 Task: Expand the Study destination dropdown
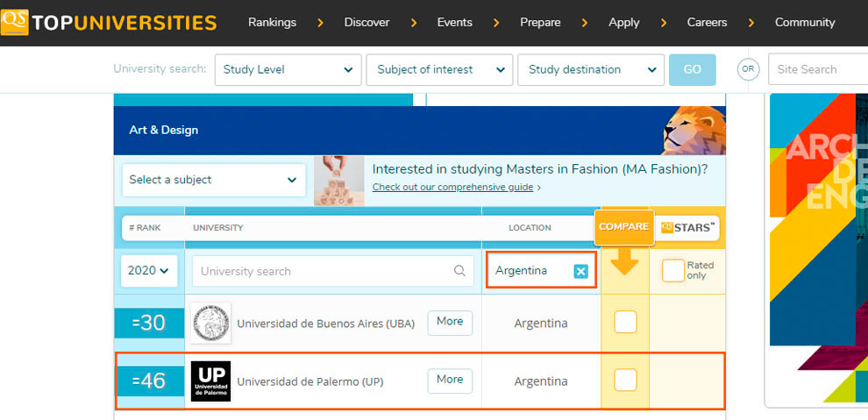point(591,70)
